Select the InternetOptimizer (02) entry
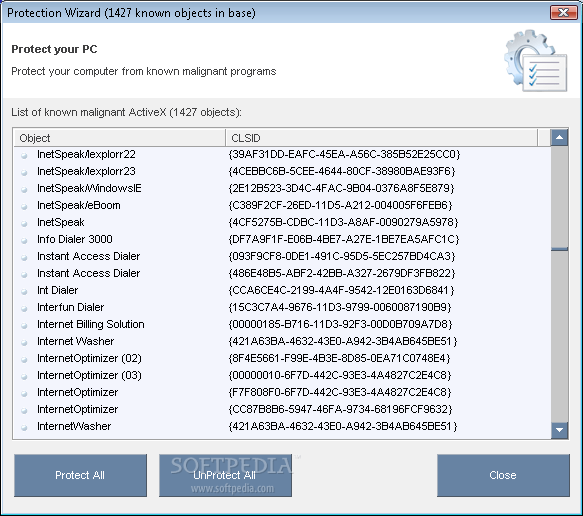Screen dimensions: 583x516 click(x=89, y=358)
